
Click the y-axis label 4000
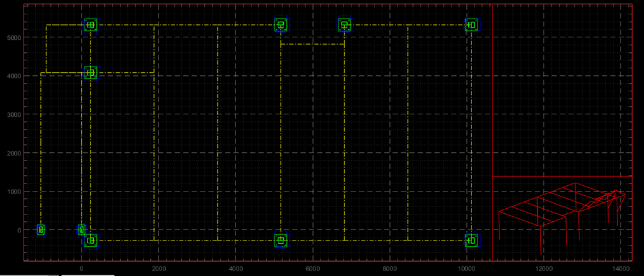pyautogui.click(x=13, y=76)
